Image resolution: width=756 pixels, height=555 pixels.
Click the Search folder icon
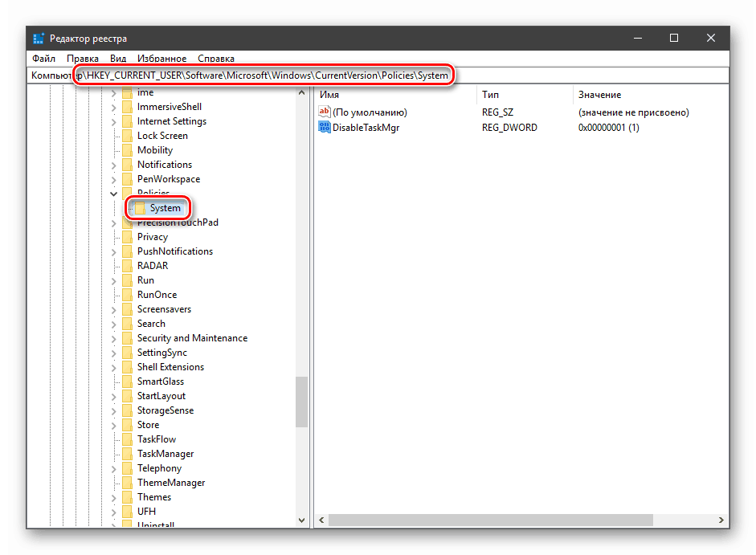pos(127,324)
